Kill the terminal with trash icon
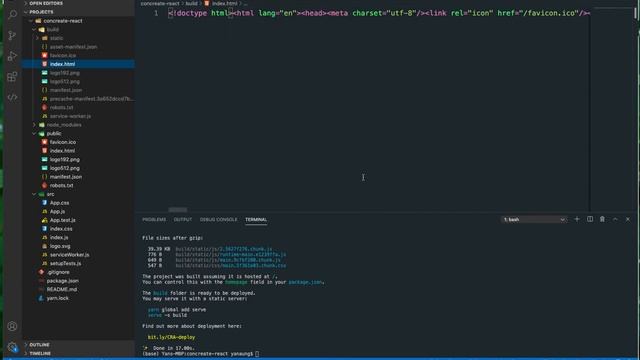Image resolution: width=640 pixels, height=360 pixels. [x=602, y=219]
